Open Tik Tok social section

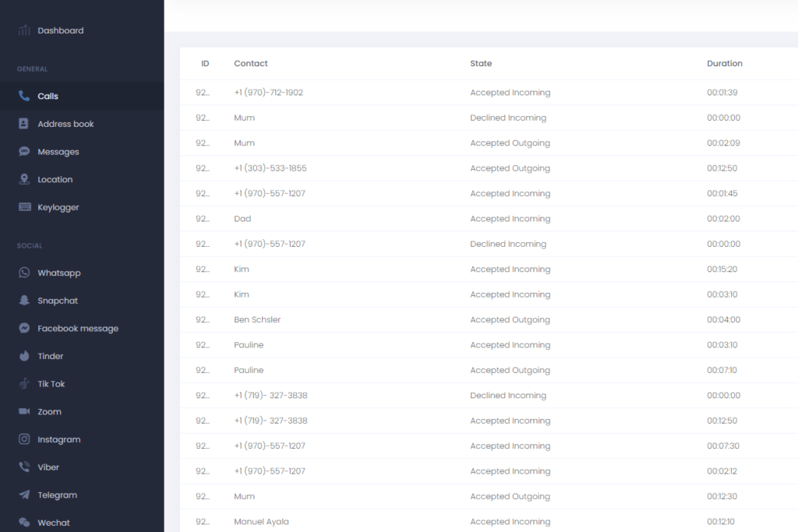(x=51, y=383)
